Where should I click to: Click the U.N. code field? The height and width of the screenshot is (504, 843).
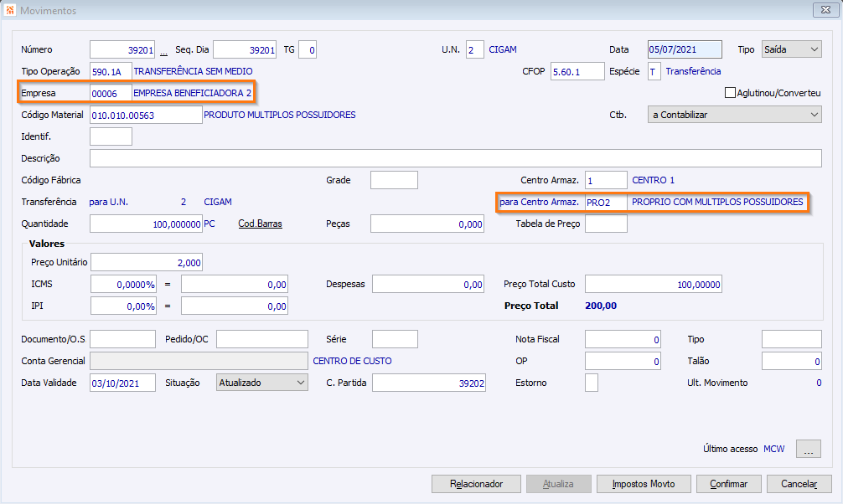475,49
